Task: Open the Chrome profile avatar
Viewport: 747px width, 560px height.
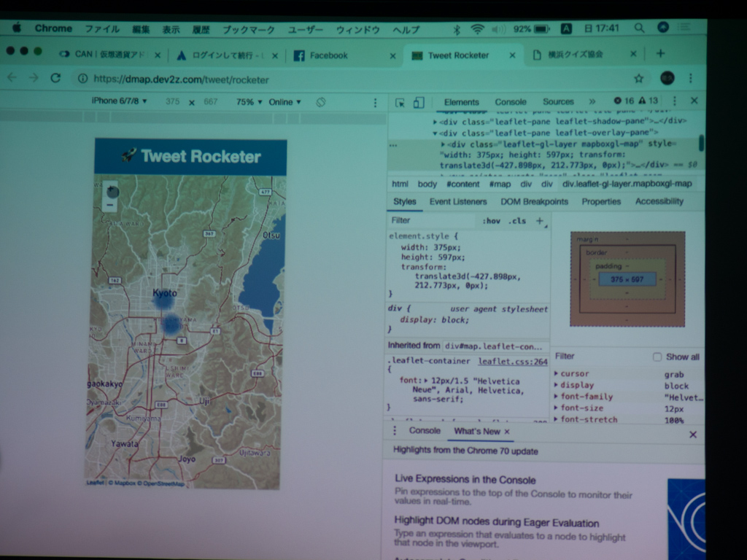Action: click(667, 77)
